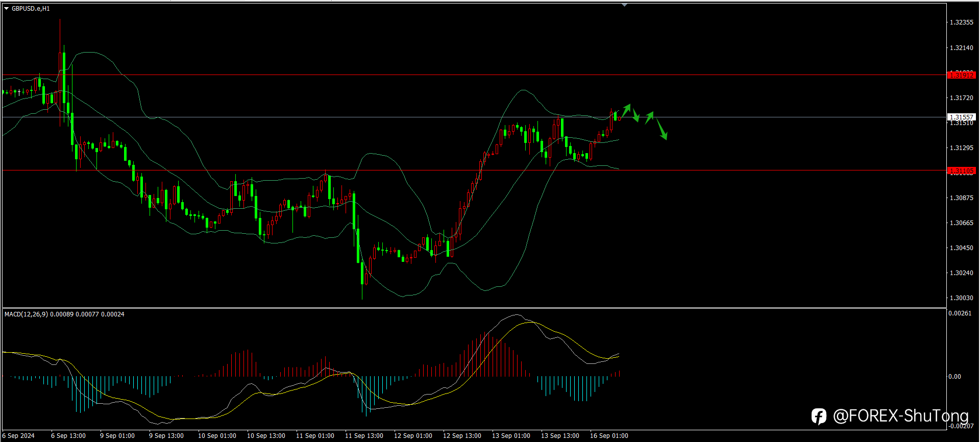Select the first short green down arrow
Viewport: 980px width, 442px height.
tap(636, 115)
